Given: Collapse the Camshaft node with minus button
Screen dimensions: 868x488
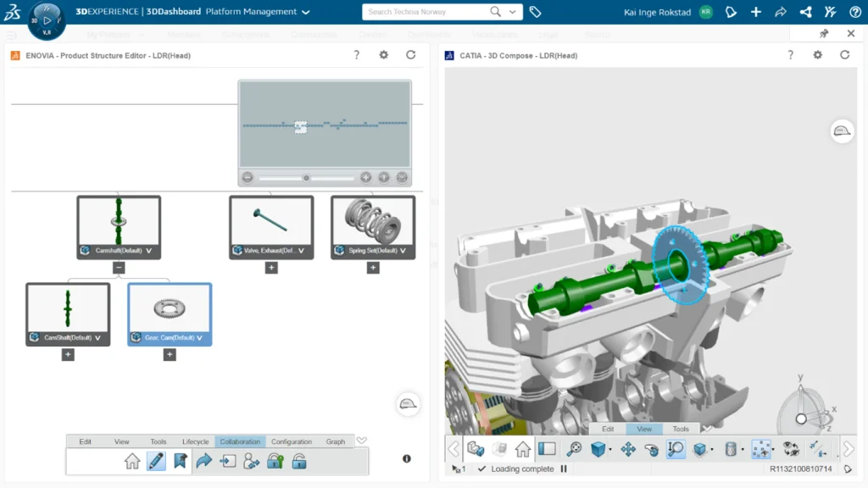Looking at the screenshot, I should tap(119, 266).
